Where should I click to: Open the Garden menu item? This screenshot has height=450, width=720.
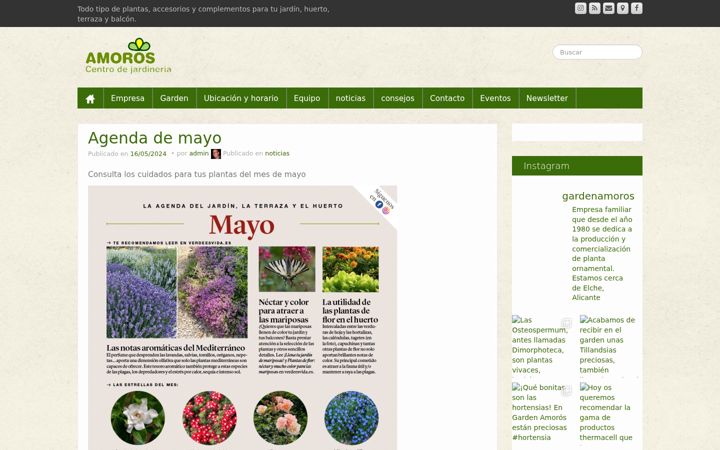tap(174, 98)
